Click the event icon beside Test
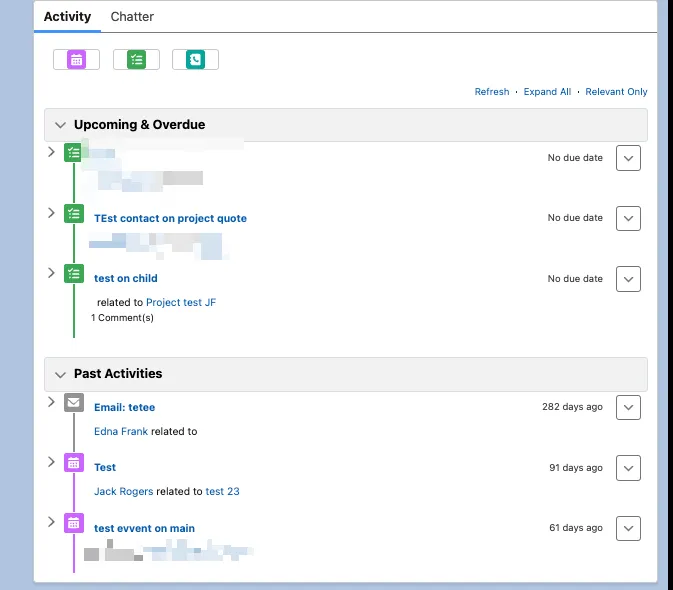Viewport: 673px width, 590px height. 74,463
